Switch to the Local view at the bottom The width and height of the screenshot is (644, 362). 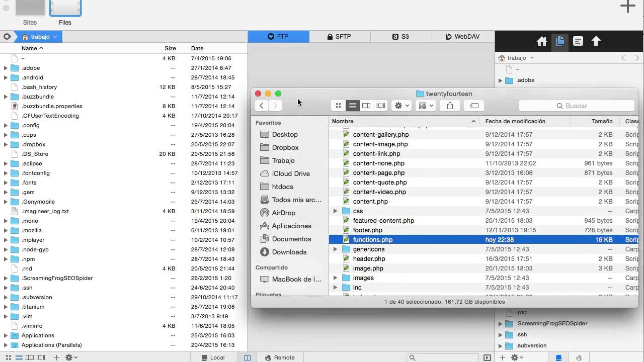coord(213,357)
